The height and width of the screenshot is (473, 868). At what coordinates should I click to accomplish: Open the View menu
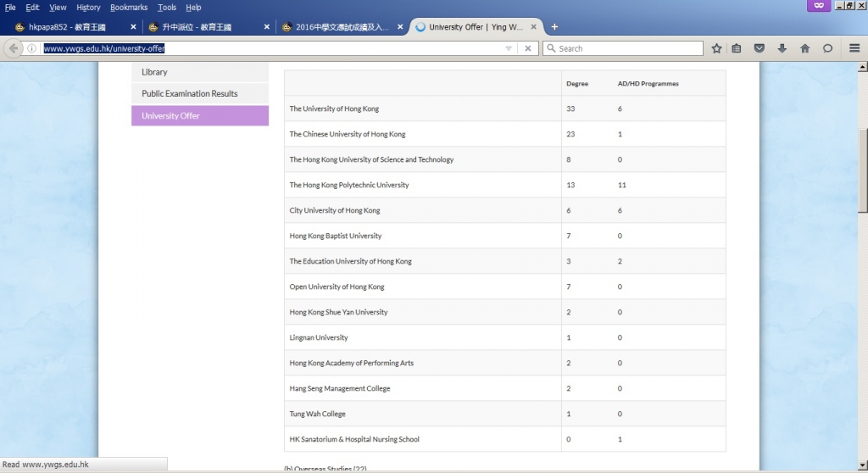pyautogui.click(x=58, y=7)
